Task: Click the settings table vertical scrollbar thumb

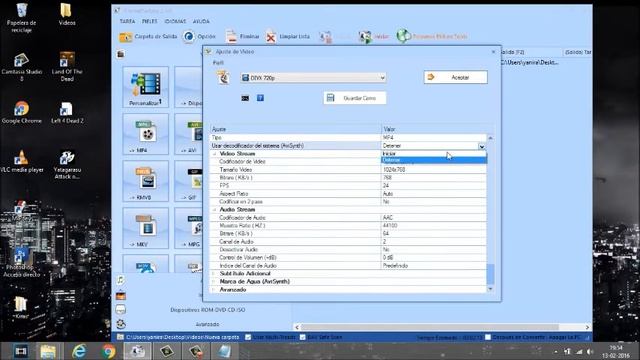Action: click(490, 274)
